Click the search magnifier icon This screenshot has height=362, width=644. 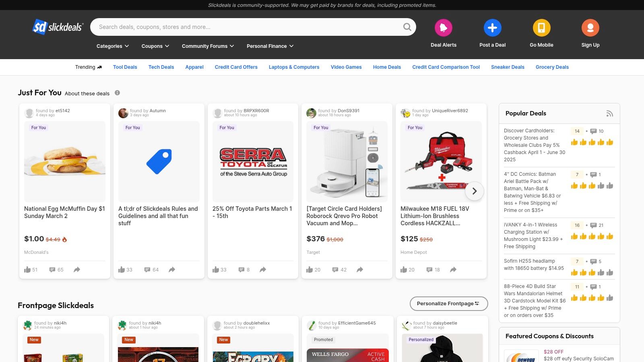407,27
